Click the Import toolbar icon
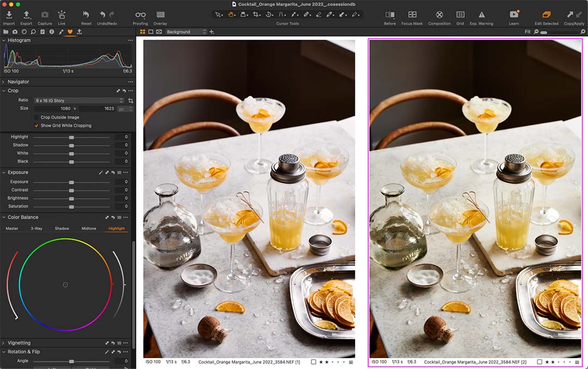 pos(9,15)
